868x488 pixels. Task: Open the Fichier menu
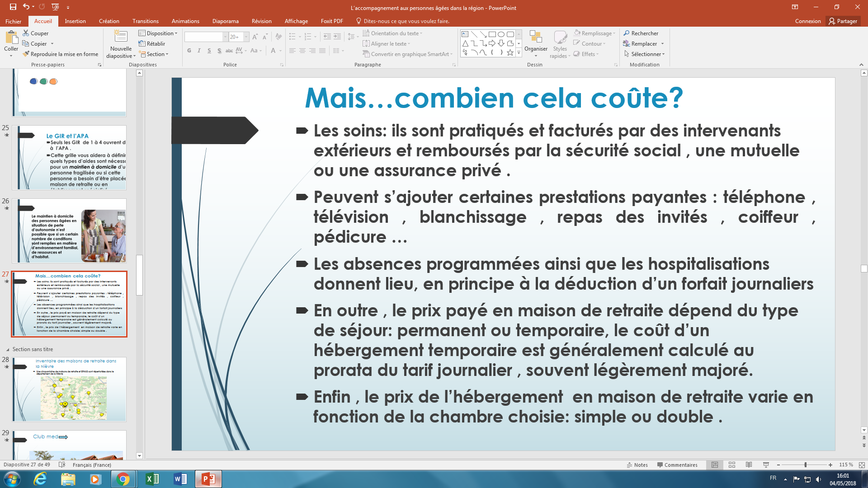13,21
